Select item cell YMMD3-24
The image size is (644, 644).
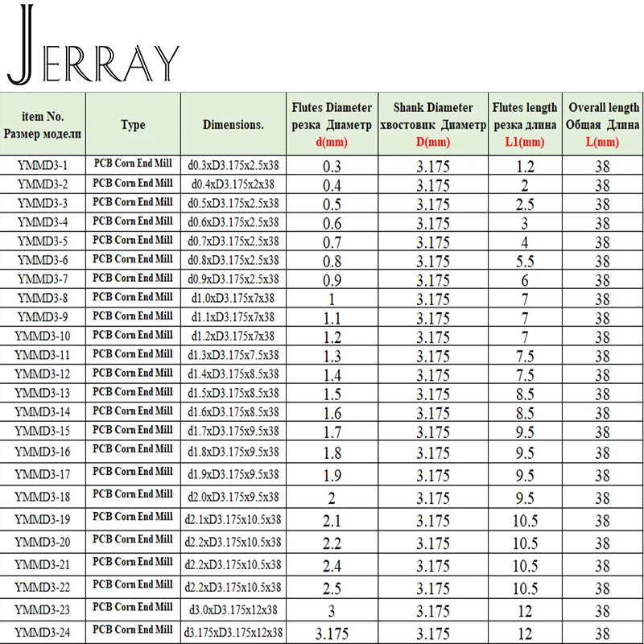(43, 633)
